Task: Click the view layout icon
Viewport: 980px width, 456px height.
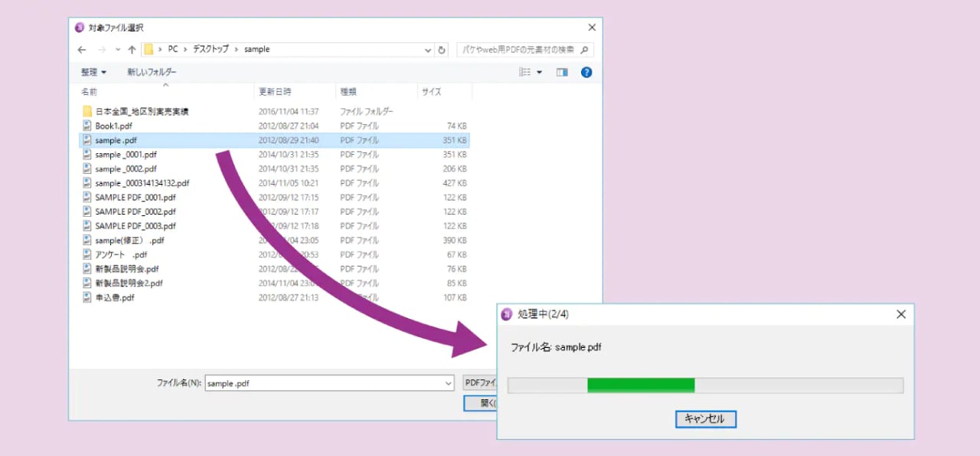Action: 524,72
